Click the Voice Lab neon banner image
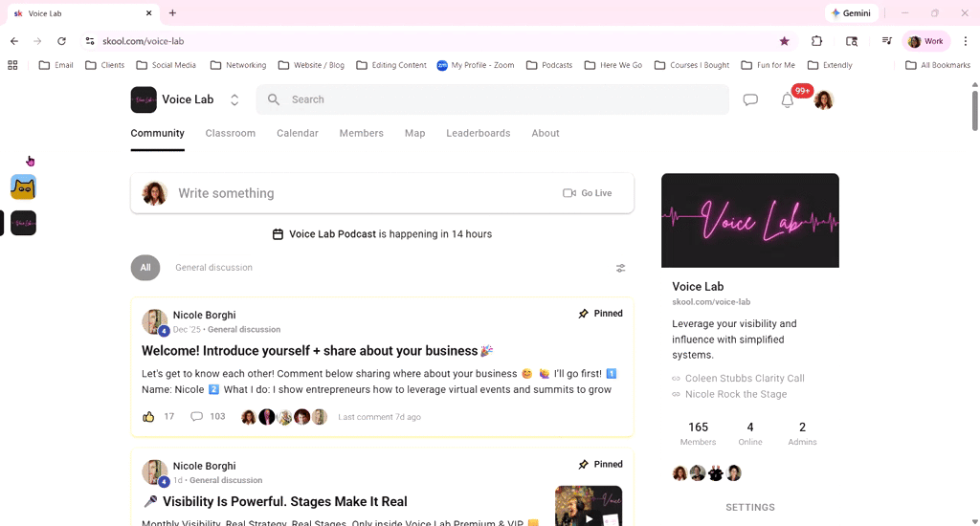The image size is (980, 526). (x=750, y=221)
